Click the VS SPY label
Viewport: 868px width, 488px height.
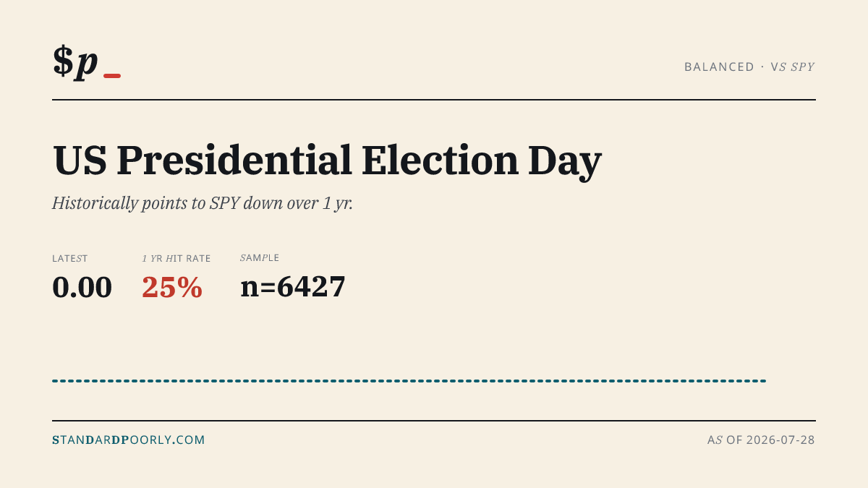[793, 67]
